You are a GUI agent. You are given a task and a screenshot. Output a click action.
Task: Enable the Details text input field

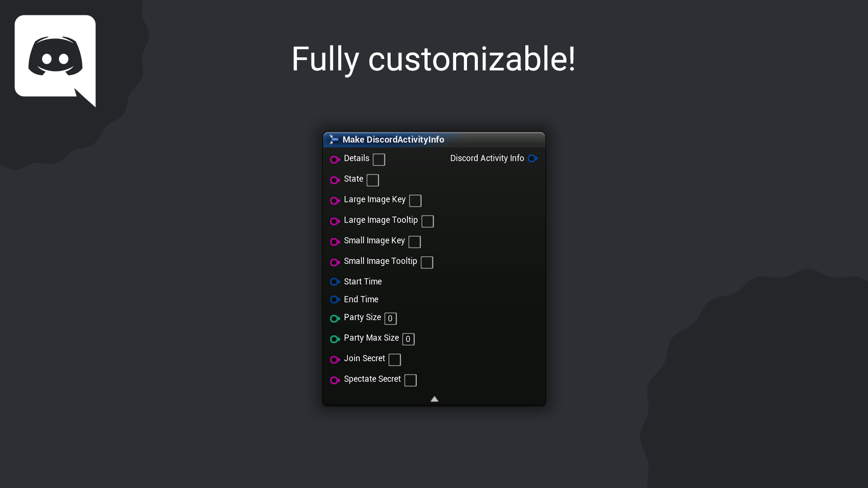(378, 159)
